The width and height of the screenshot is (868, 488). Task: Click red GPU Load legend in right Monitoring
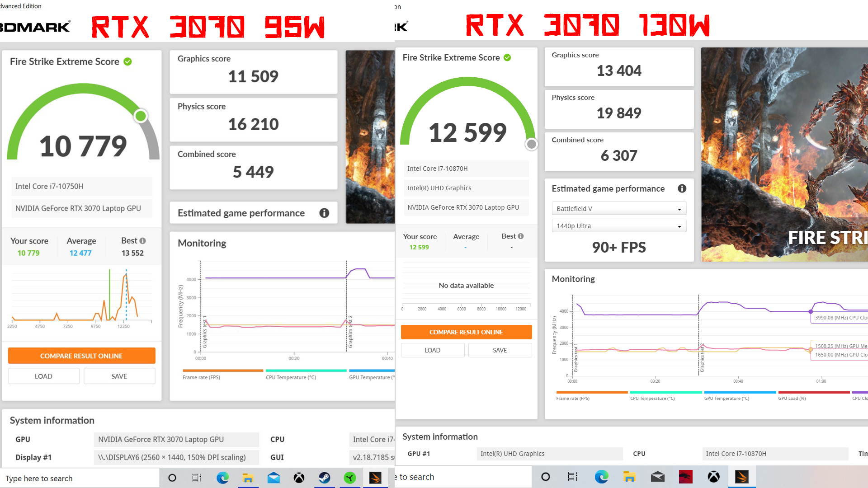coord(814,395)
